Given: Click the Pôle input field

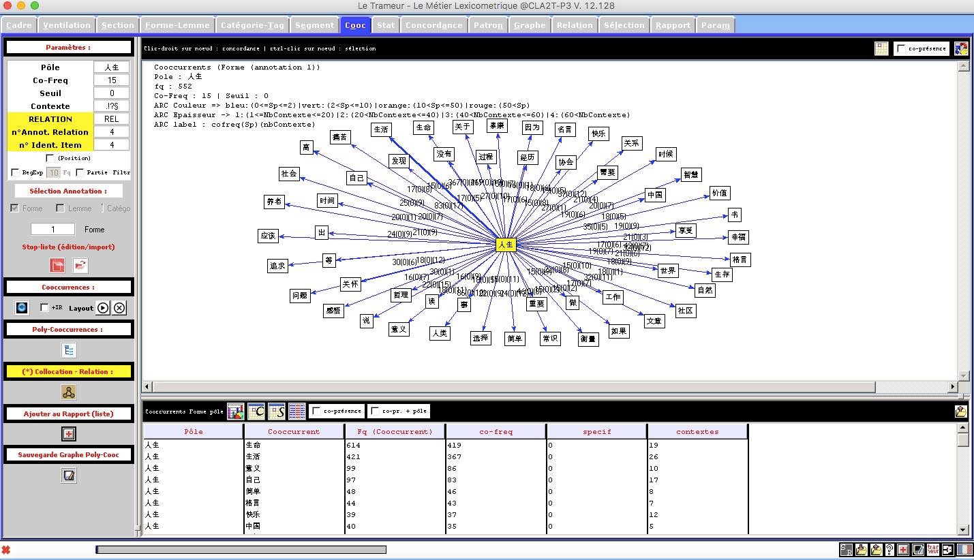Looking at the screenshot, I should [112, 67].
